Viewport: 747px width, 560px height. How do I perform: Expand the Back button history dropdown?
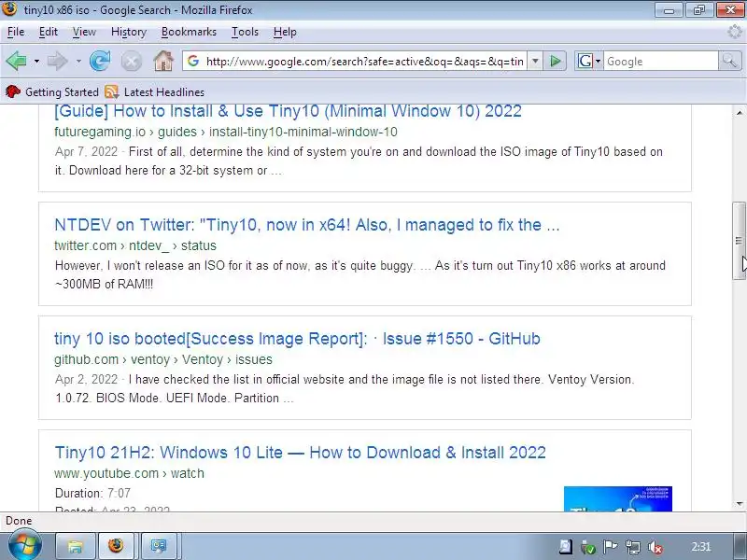tap(36, 62)
